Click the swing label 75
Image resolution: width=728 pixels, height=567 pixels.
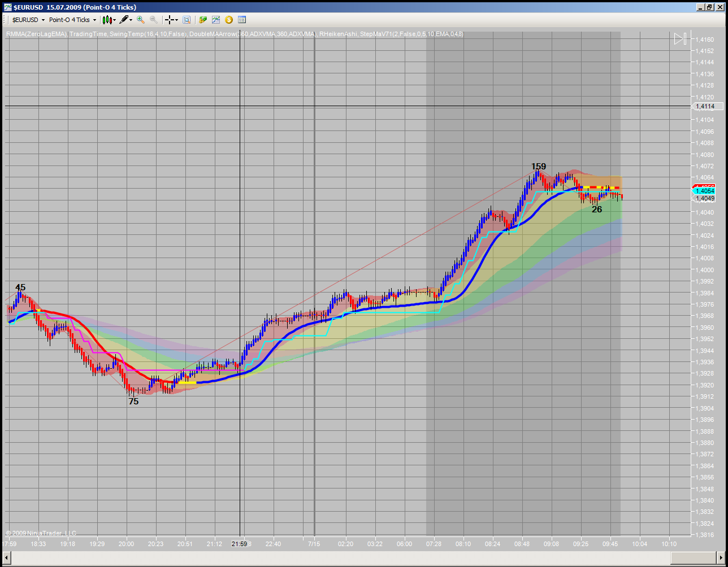[x=133, y=402]
